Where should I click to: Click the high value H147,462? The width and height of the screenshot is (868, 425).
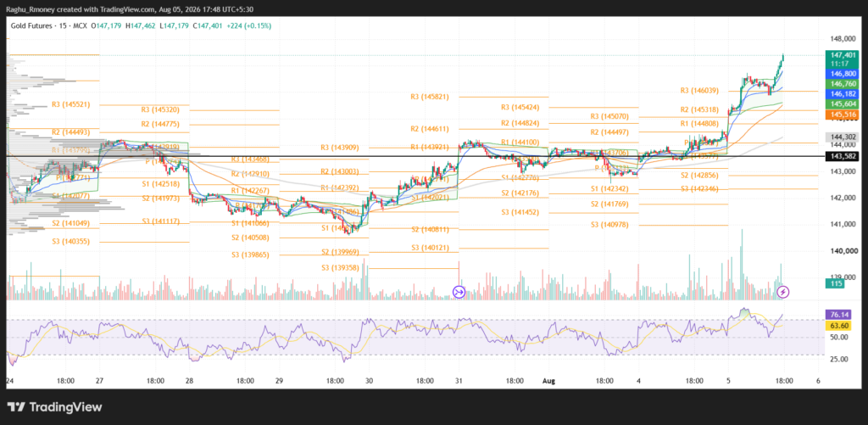pos(142,25)
